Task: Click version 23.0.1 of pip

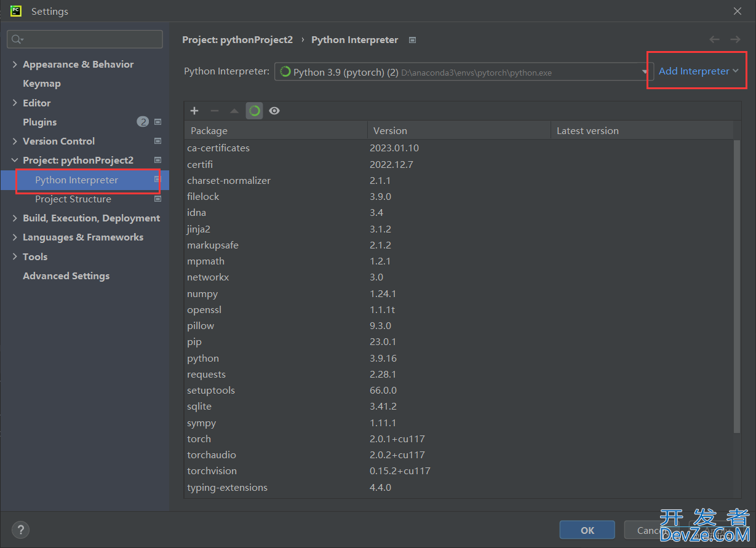Action: 383,341
